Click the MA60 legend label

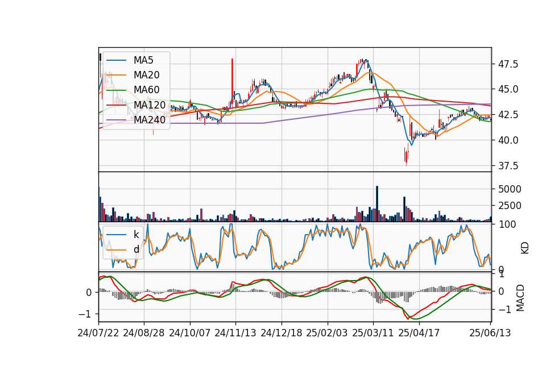pos(146,90)
